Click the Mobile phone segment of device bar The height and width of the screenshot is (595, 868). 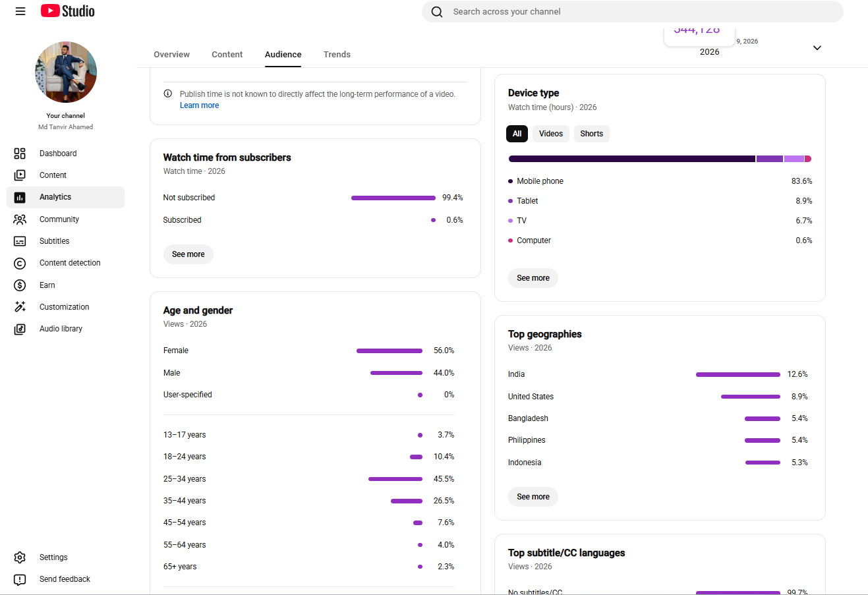pyautogui.click(x=632, y=159)
